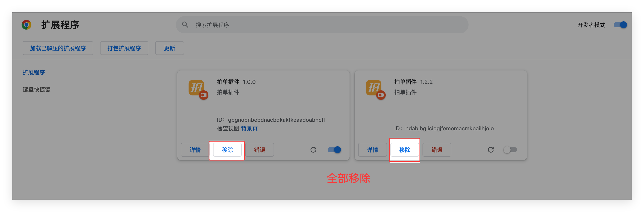Click 加载已解压的扩展程序 button
644x212 pixels.
point(58,48)
